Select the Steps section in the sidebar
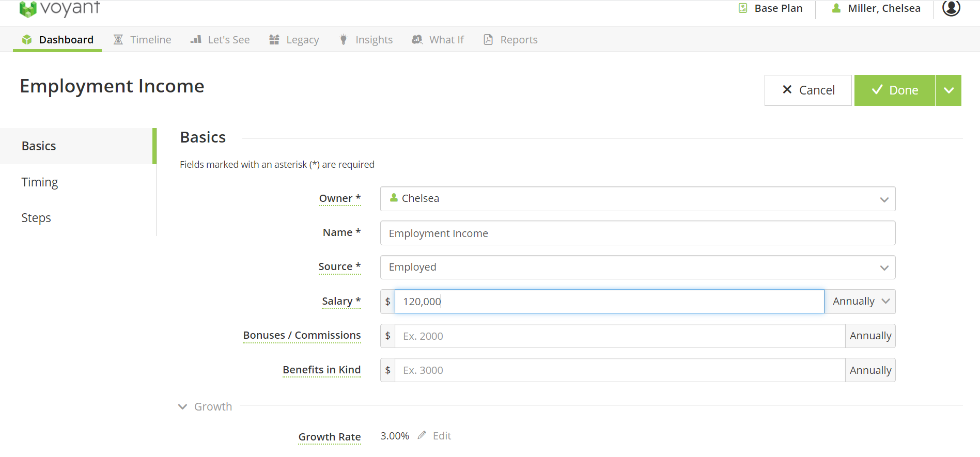Viewport: 980px width, 457px height. tap(77, 218)
